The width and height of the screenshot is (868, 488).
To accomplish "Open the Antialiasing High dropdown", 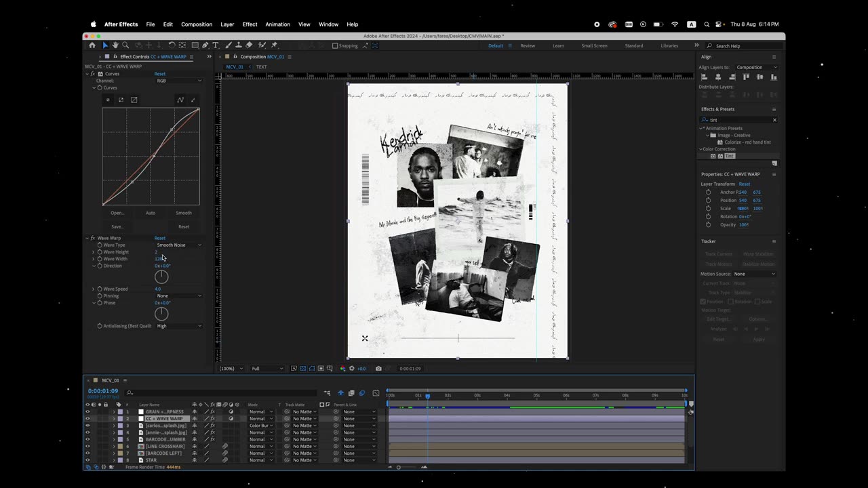I will 178,326.
